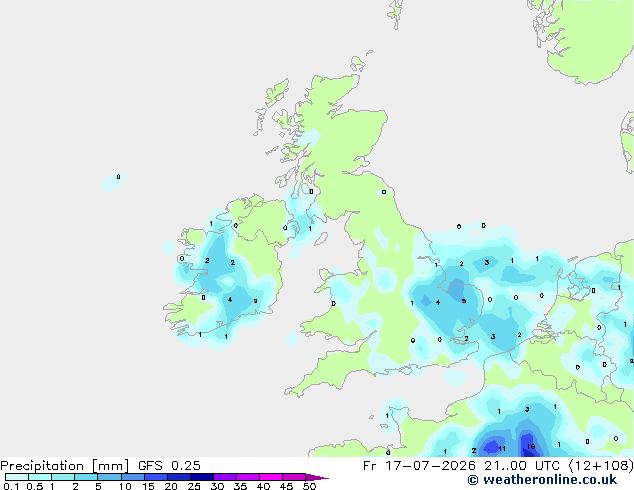
Task: Click the 0.5 to 1 mm legend swatch
Action: point(40,477)
